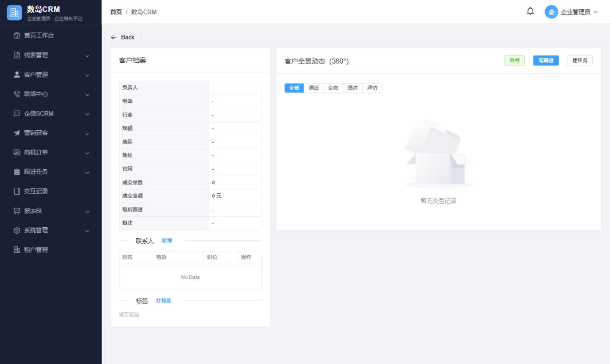Click the 线索管理 document icon
This screenshot has width=610, height=364.
pos(17,55)
